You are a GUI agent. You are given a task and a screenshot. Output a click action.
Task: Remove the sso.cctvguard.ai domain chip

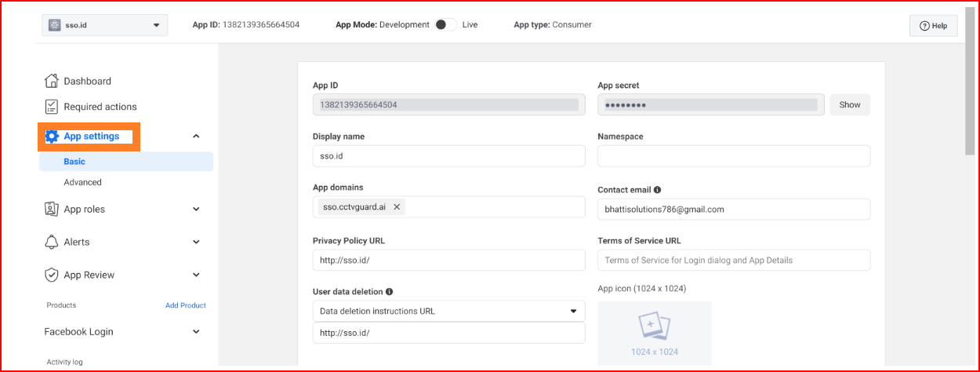point(397,207)
